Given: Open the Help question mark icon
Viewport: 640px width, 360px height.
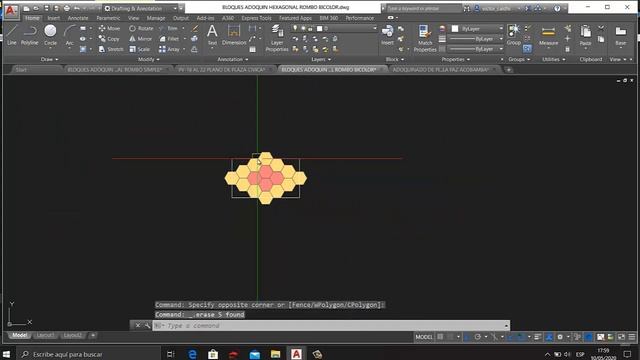Looking at the screenshot, I should click(x=557, y=8).
